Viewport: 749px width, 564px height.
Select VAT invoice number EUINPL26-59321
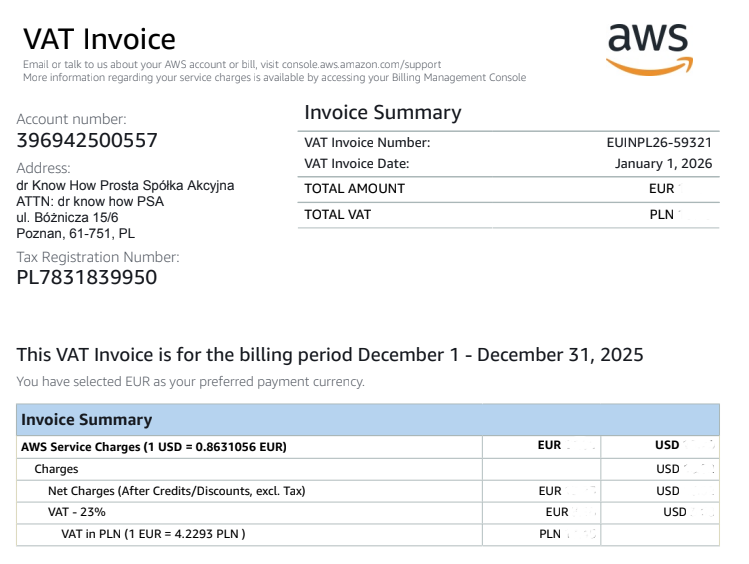pyautogui.click(x=659, y=142)
